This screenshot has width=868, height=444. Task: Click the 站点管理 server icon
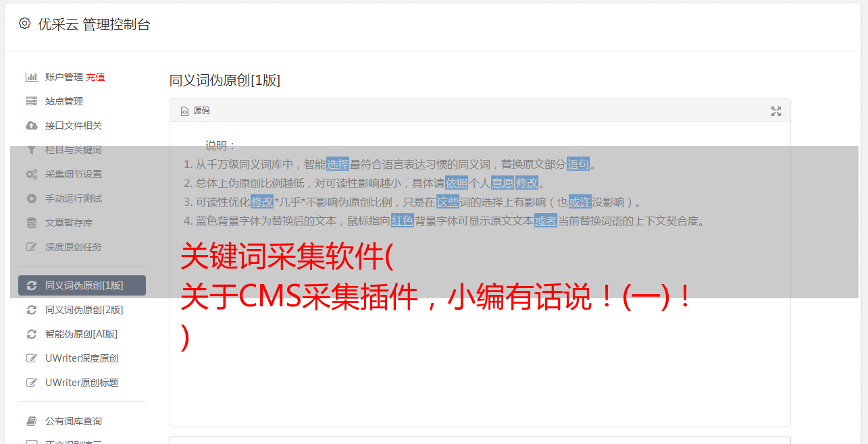tap(31, 101)
